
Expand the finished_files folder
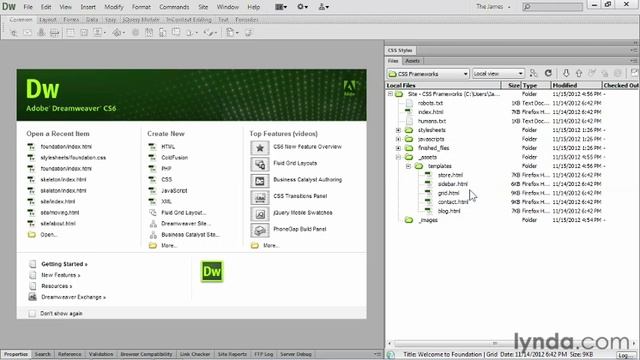(x=398, y=148)
